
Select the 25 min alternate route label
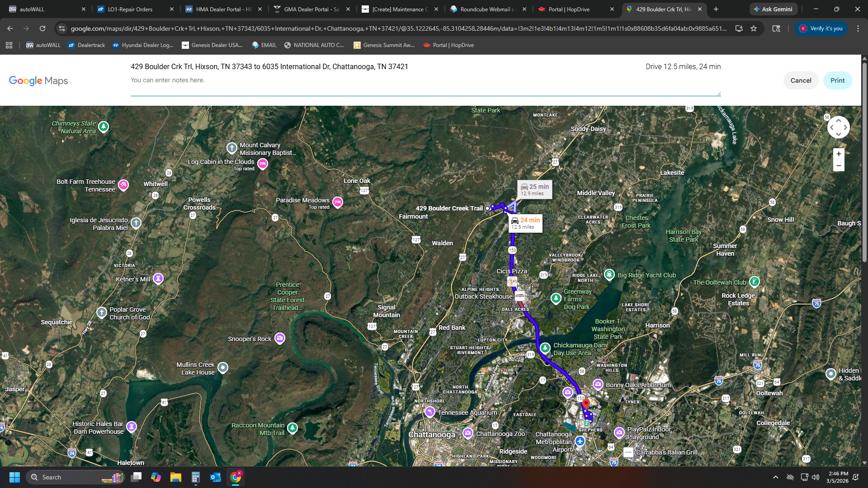534,189
